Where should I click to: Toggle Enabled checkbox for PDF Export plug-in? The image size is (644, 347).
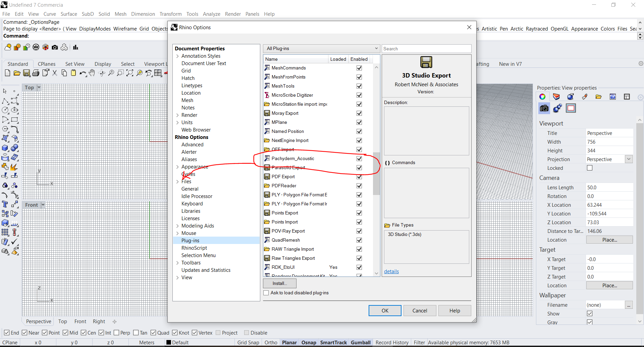[359, 177]
